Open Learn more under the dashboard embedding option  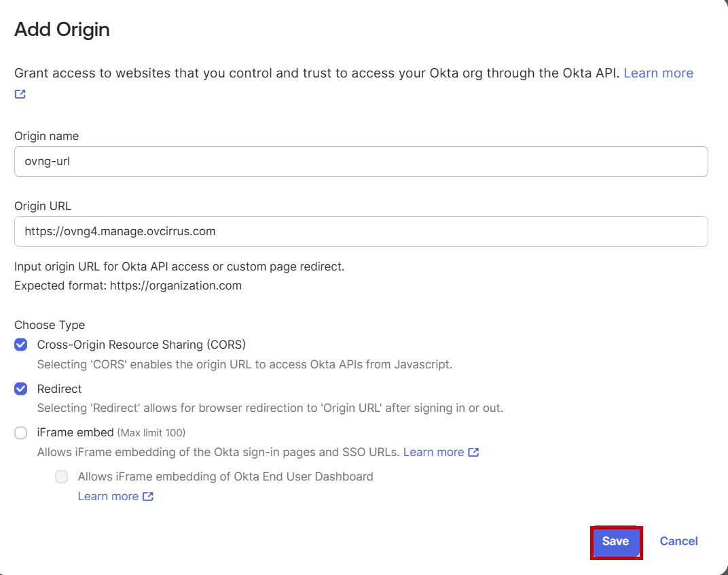tap(108, 496)
